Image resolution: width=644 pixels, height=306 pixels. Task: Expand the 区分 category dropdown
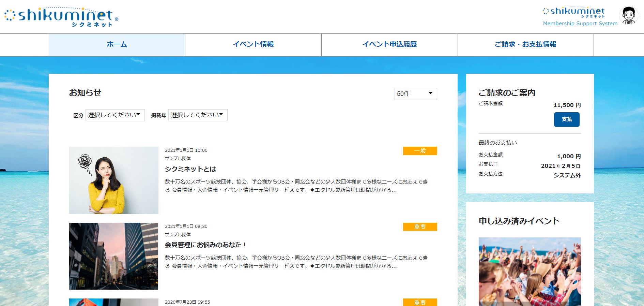click(115, 115)
